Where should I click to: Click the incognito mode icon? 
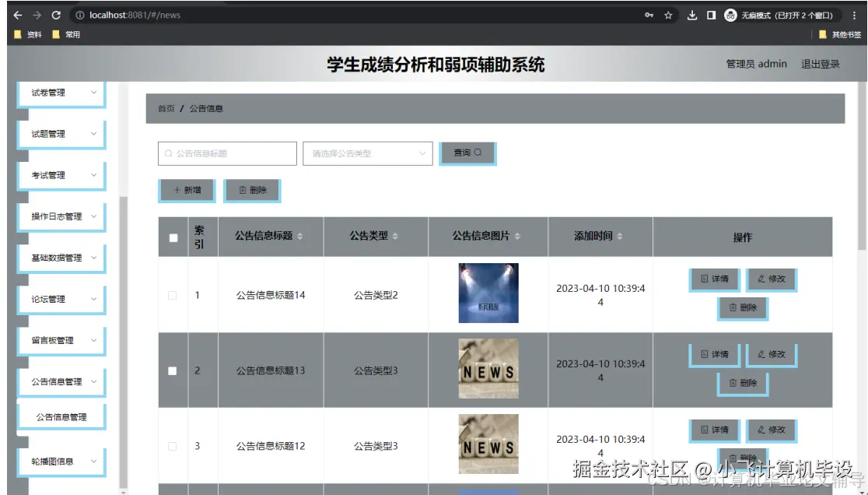[730, 15]
